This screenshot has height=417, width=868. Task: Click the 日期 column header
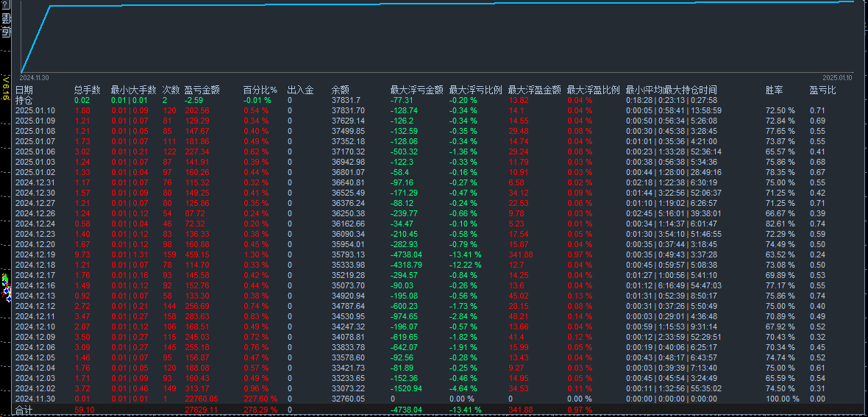point(24,90)
